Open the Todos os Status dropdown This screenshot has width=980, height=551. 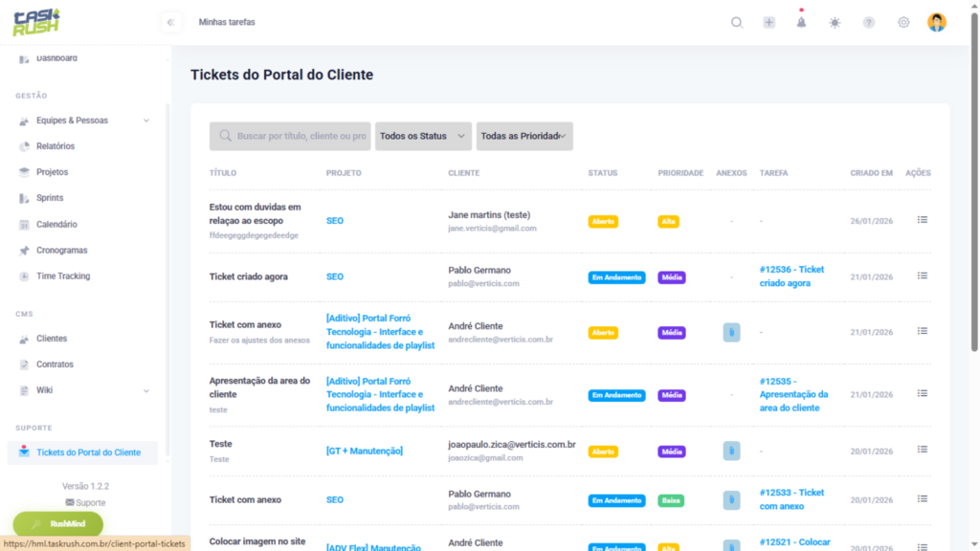tap(423, 136)
